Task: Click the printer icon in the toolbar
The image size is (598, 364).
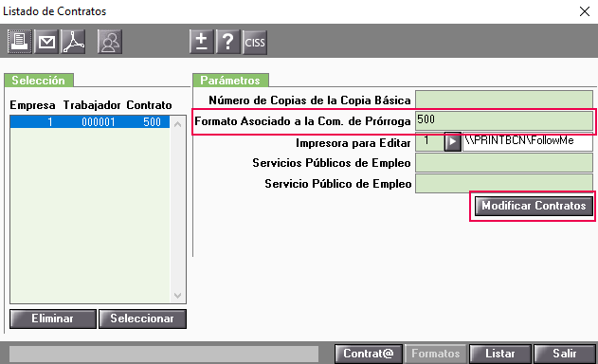Action: (20, 42)
